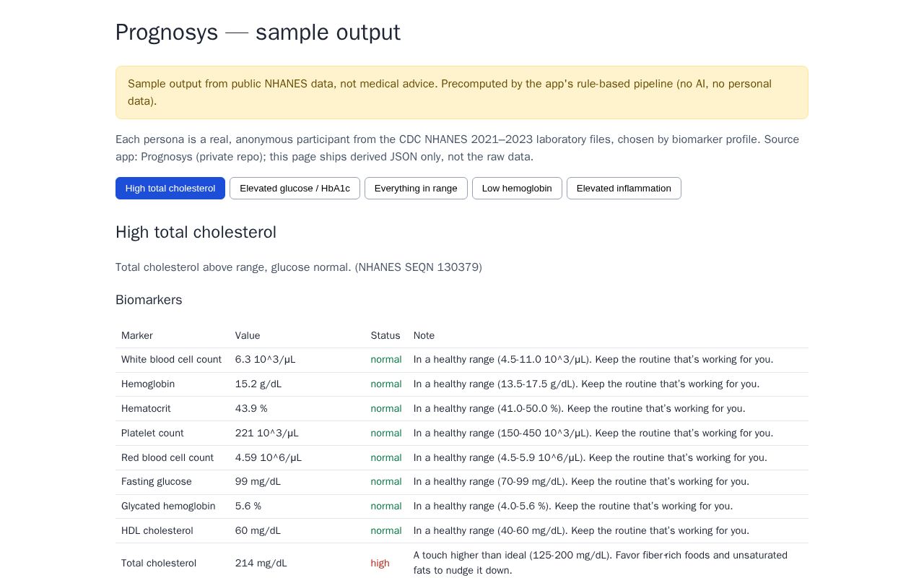Image resolution: width=924 pixels, height=578 pixels.
Task: Click the Red blood cell count marker
Action: (x=167, y=458)
